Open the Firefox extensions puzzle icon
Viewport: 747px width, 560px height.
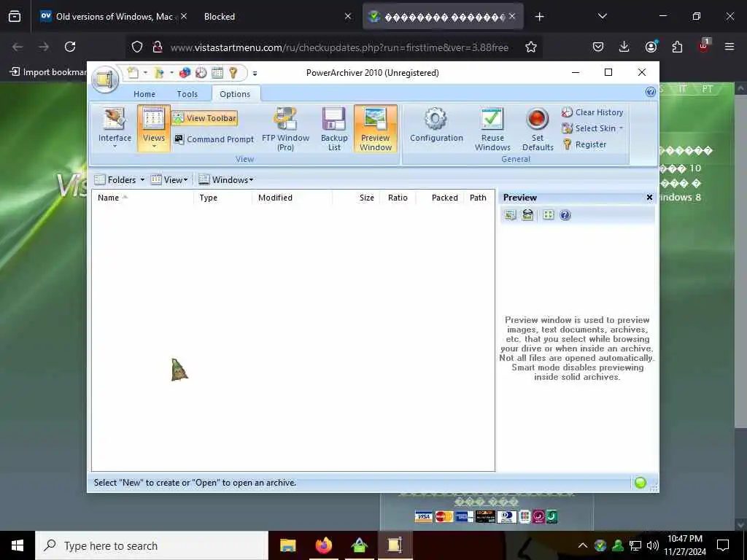(x=677, y=47)
